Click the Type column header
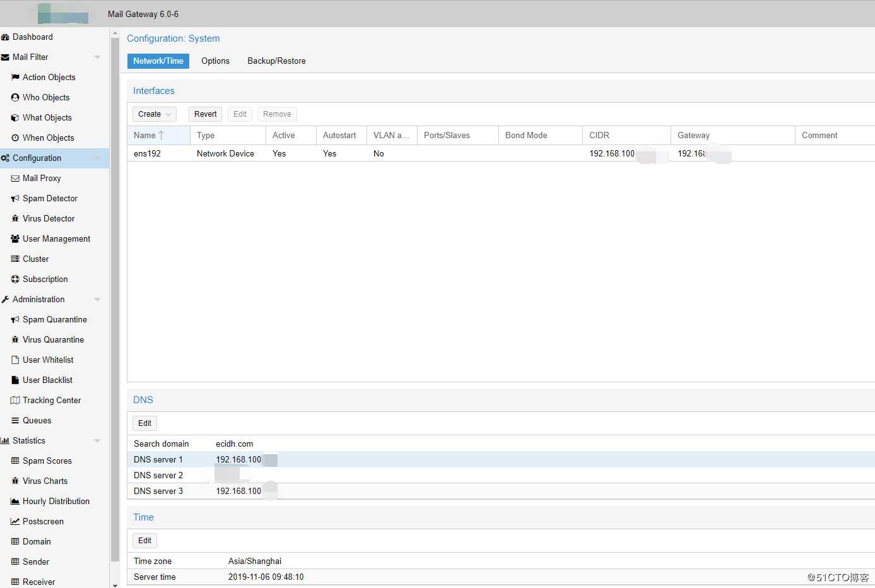The image size is (875, 588). pyautogui.click(x=228, y=136)
